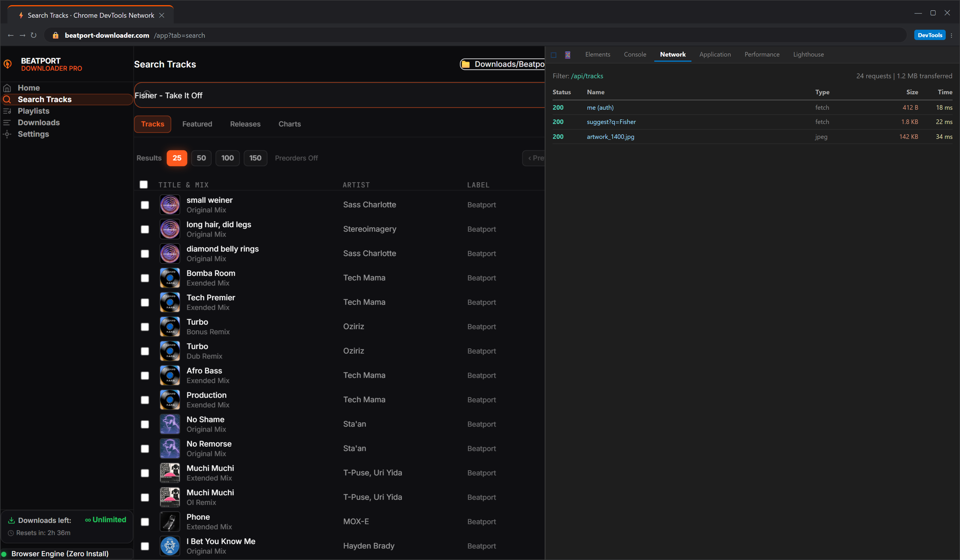Image resolution: width=960 pixels, height=560 pixels.
Task: Click the browser forward arrow
Action: [23, 35]
